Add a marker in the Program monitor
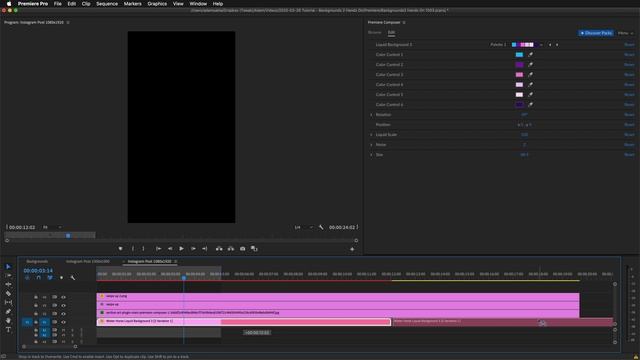The height and width of the screenshot is (360, 640). 120,249
